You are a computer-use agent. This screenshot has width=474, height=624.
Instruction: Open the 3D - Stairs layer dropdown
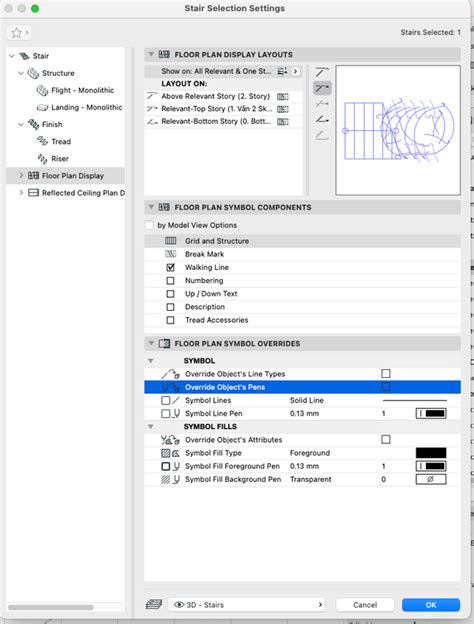(x=247, y=604)
